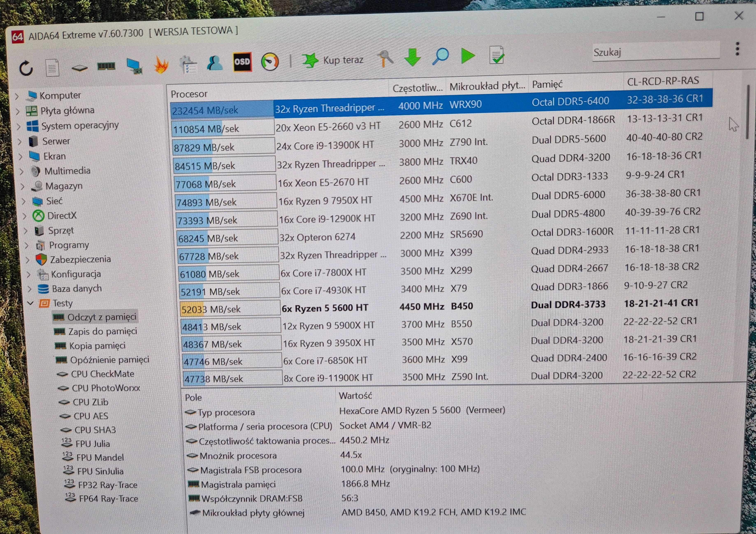The width and height of the screenshot is (756, 534).
Task: Open the preferences checklist toolbar icon
Action: [188, 64]
